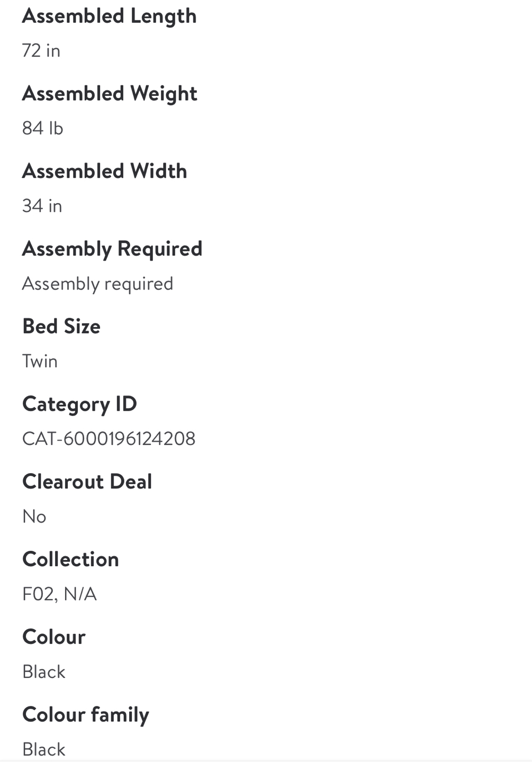Select the Colour family heading
Image resolution: width=532 pixels, height=762 pixels.
tap(86, 715)
